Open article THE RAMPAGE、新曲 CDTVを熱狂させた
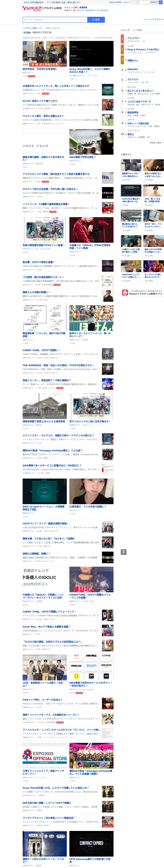Screen dimensions: 164x868 (x=58, y=365)
